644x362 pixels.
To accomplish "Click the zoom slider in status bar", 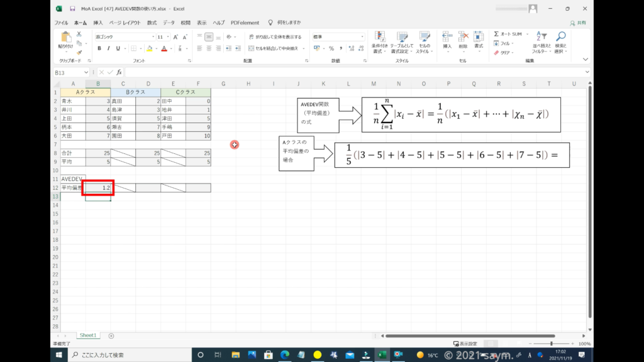I will click(x=552, y=344).
